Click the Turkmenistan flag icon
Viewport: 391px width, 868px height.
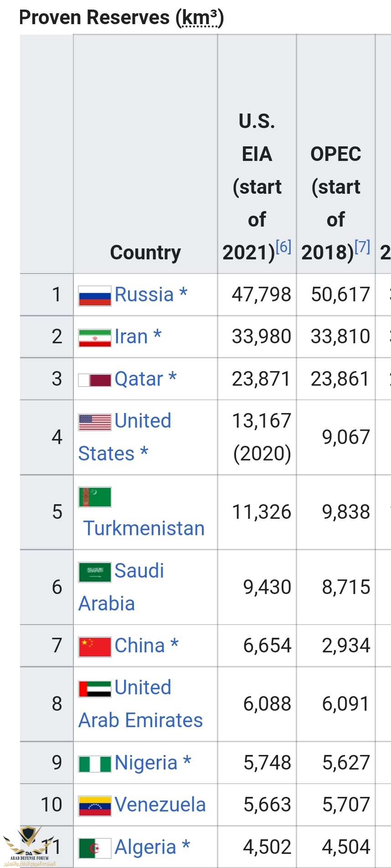95,497
